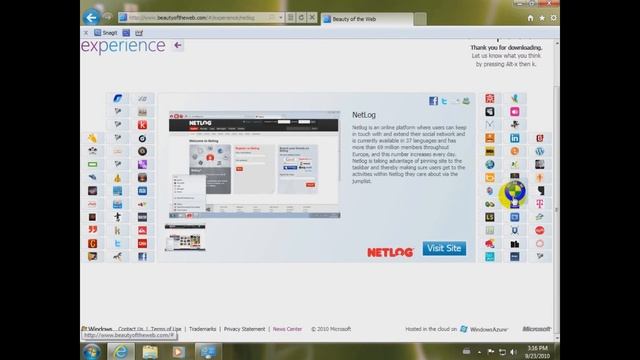Screen dimensions: 640x360
Task: Open the horse tile in left grid
Action: tap(118, 256)
